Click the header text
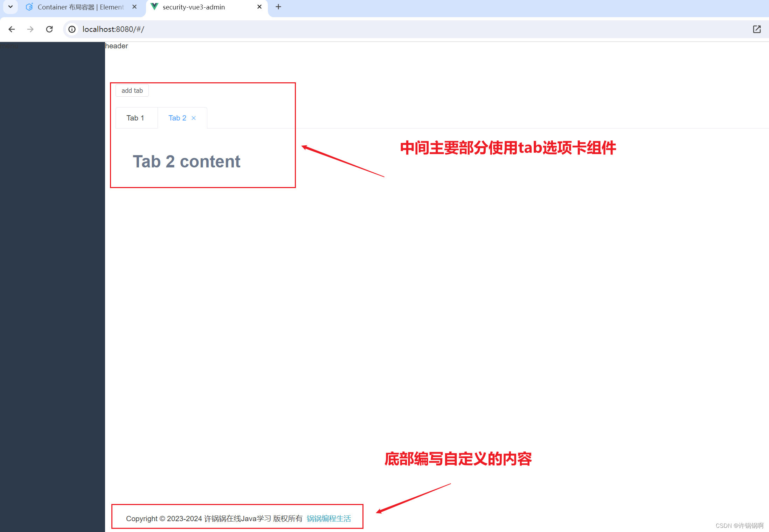The image size is (769, 532). (x=117, y=46)
